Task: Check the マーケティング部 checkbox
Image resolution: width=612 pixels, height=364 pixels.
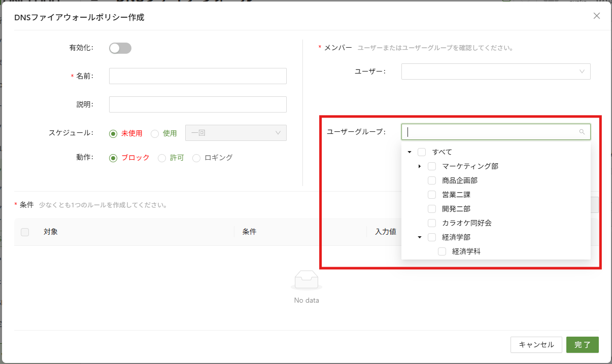Action: (432, 166)
